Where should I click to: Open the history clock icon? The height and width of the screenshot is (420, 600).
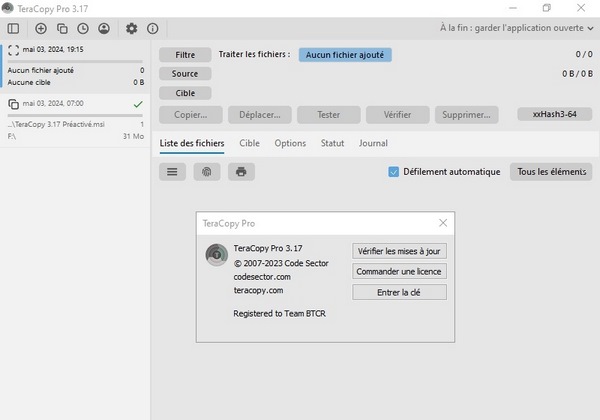coord(83,28)
